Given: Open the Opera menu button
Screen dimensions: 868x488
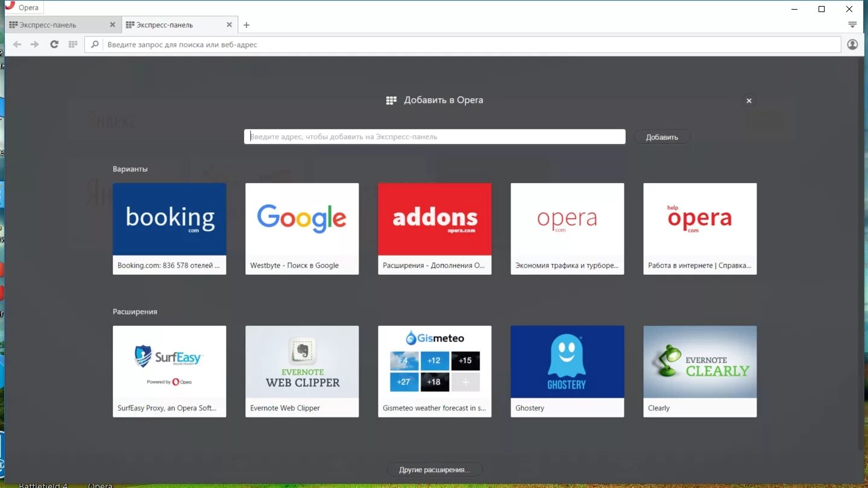Looking at the screenshot, I should (24, 7).
